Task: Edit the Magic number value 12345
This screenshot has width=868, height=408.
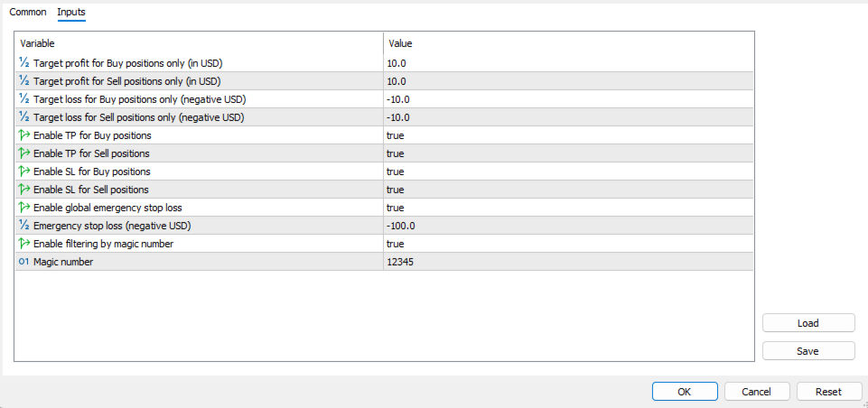Action: pos(402,262)
